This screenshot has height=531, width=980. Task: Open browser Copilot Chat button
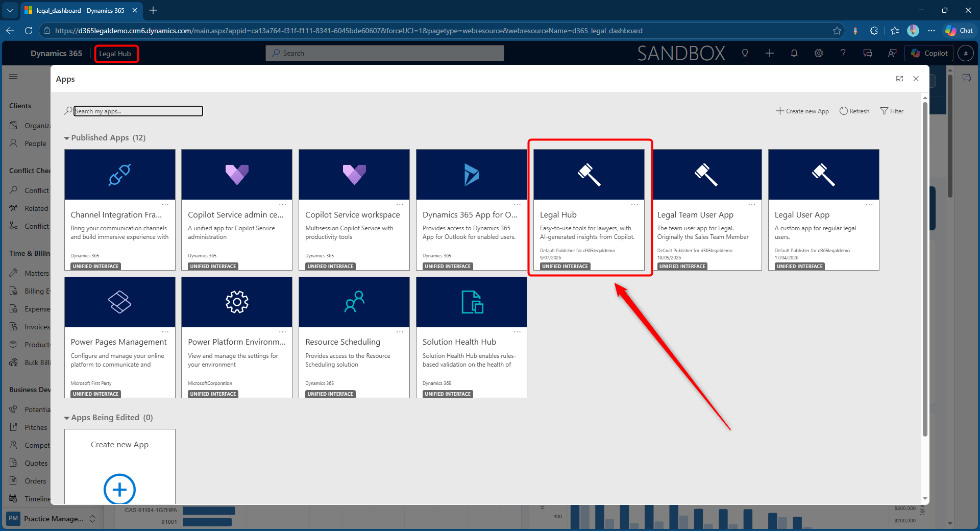pyautogui.click(x=959, y=31)
